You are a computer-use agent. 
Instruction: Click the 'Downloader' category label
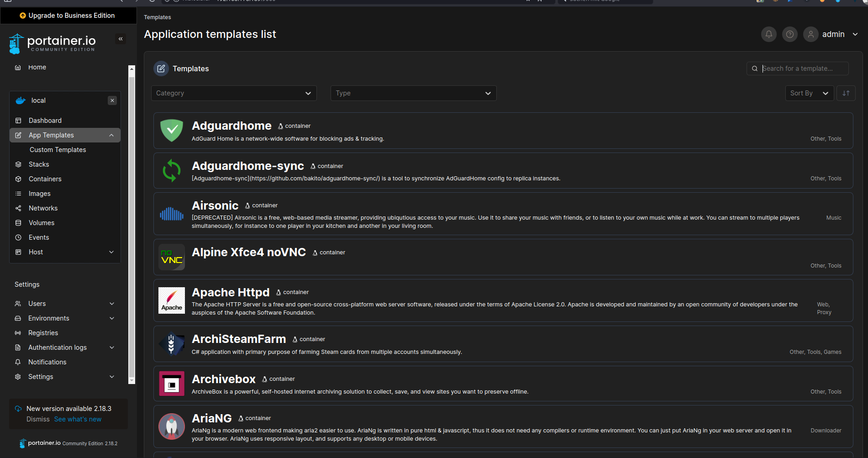tap(826, 431)
